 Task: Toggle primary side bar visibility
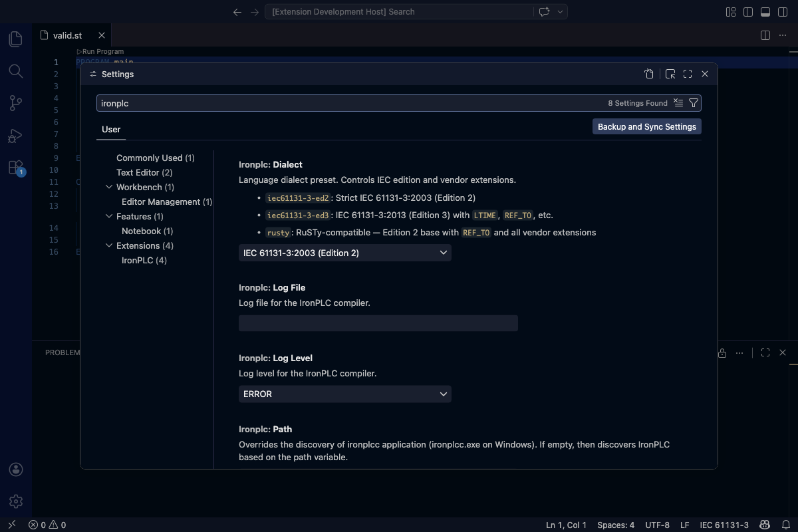(x=748, y=12)
